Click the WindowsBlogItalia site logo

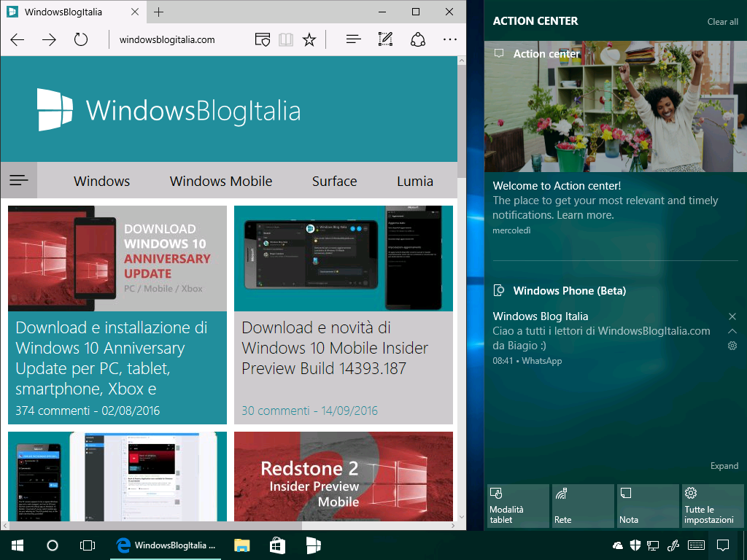coord(169,110)
